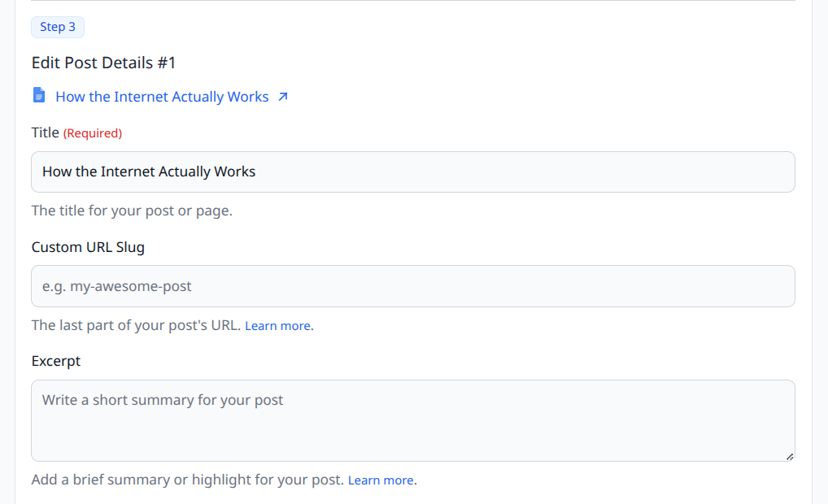
Task: Select the Excerpt text area
Action: point(412,420)
